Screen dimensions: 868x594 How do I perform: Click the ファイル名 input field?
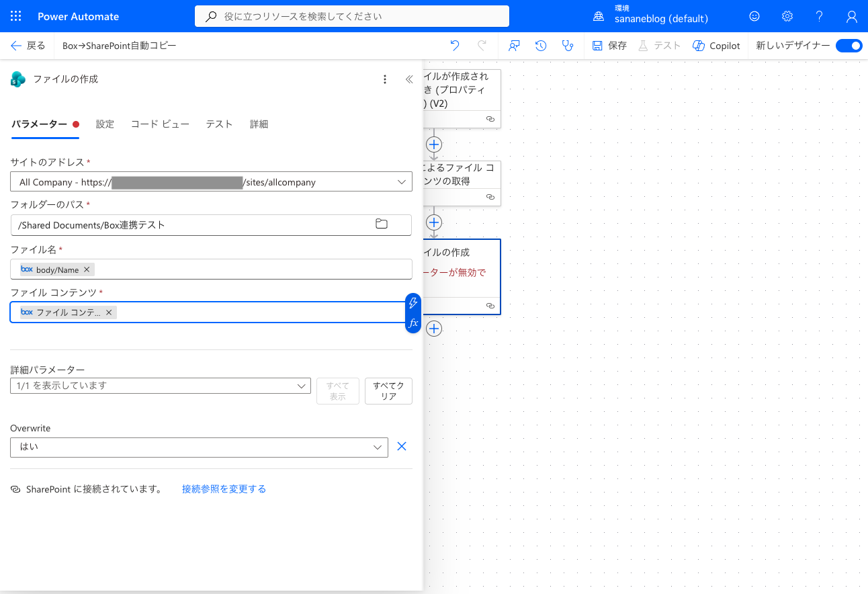tap(211, 269)
